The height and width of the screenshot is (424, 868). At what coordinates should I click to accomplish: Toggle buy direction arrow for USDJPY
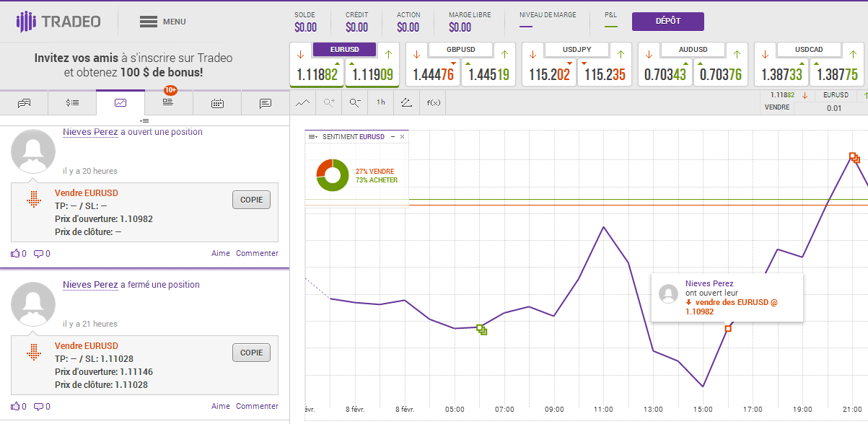(622, 53)
